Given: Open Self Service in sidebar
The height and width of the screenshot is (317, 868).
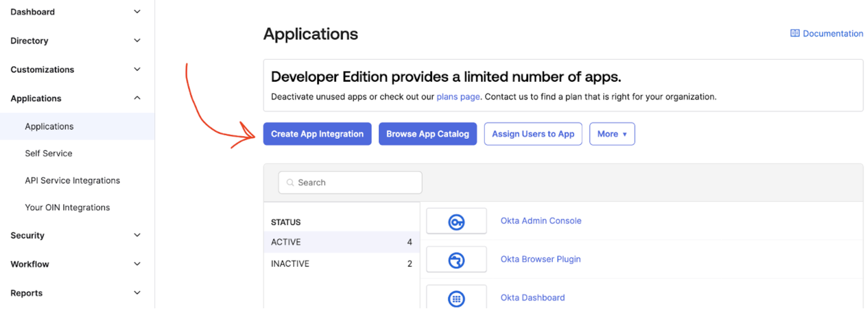Looking at the screenshot, I should pyautogui.click(x=48, y=154).
